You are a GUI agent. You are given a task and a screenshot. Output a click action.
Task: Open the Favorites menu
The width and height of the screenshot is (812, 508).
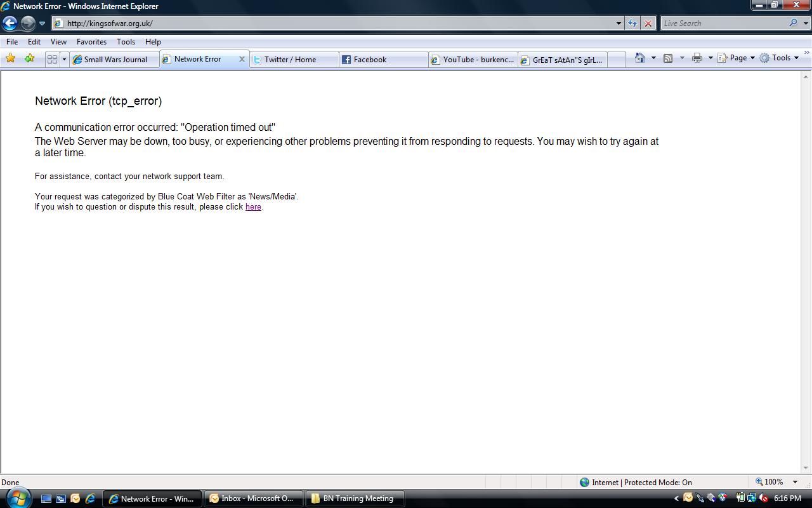pyautogui.click(x=91, y=42)
